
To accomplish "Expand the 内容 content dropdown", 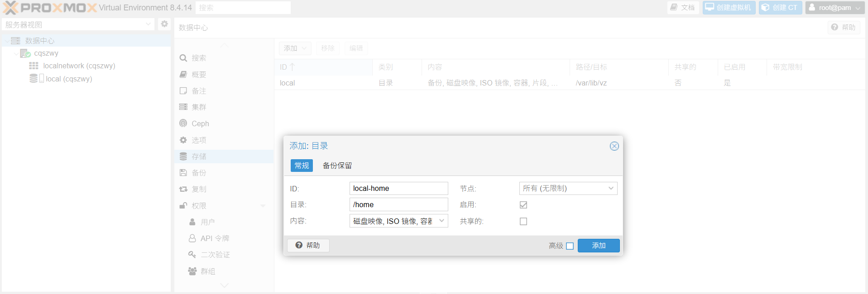I will [x=441, y=221].
